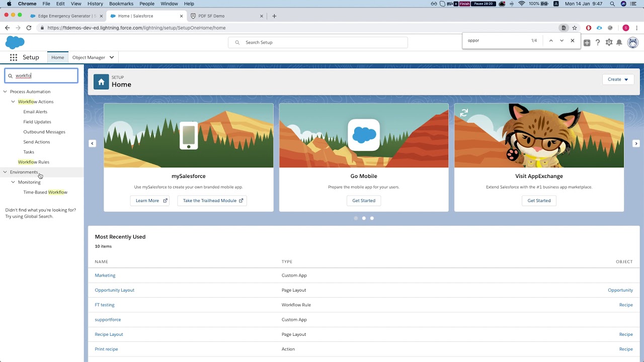Screen dimensions: 644x362
Task: Open the History menu
Action: click(x=95, y=4)
